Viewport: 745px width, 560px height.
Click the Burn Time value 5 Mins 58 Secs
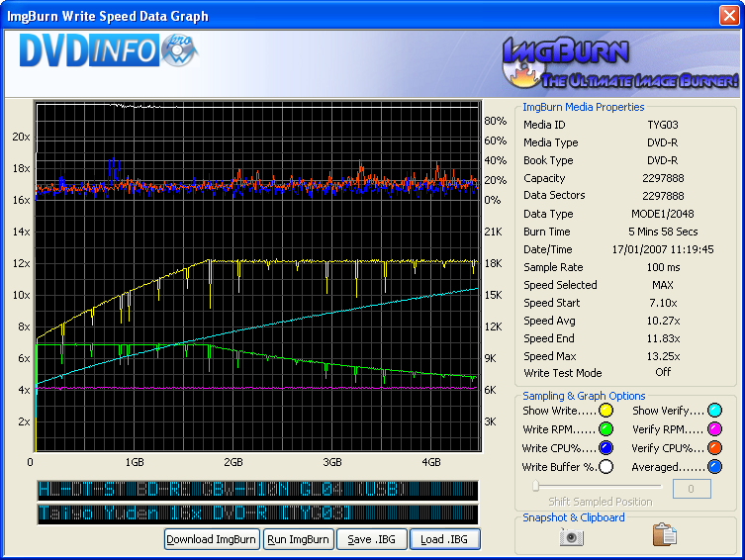(663, 232)
